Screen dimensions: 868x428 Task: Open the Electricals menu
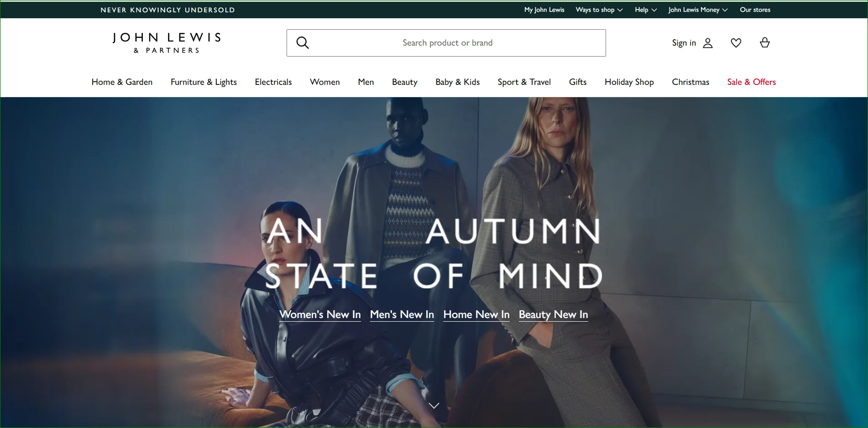[273, 82]
